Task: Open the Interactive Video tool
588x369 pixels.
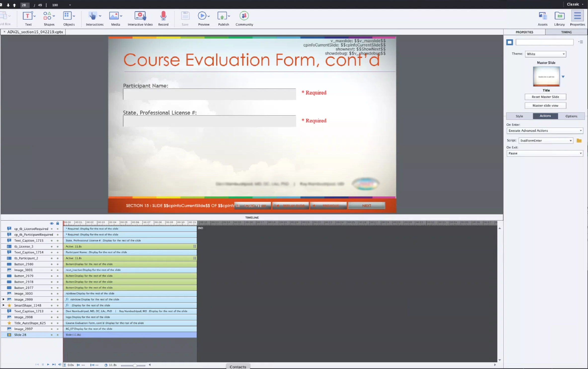Action: [x=140, y=16]
